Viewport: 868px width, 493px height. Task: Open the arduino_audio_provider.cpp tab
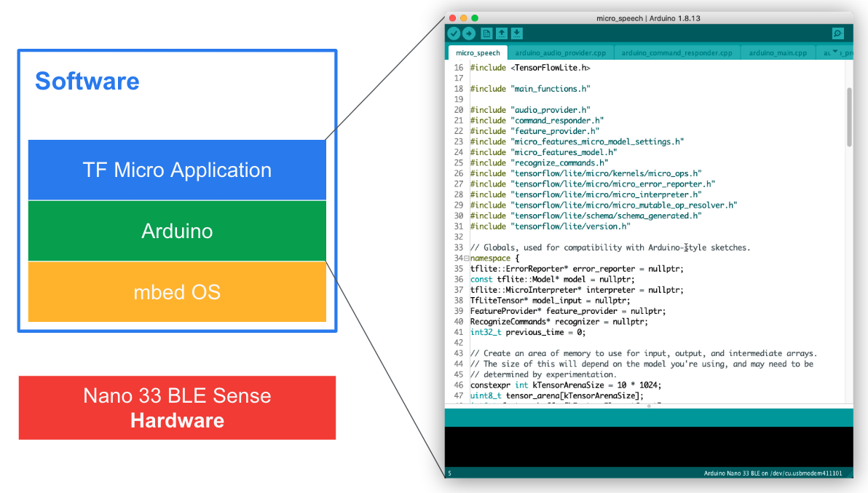[560, 53]
